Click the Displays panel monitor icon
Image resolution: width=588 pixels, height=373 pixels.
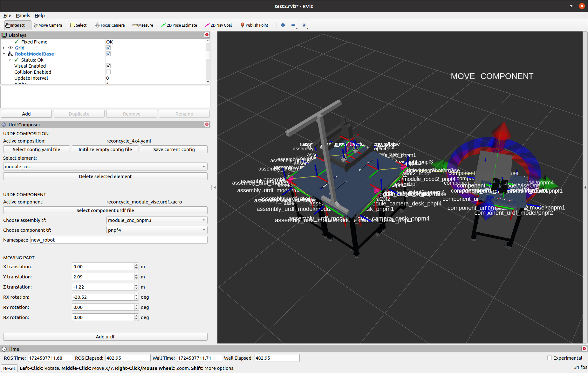pyautogui.click(x=4, y=35)
